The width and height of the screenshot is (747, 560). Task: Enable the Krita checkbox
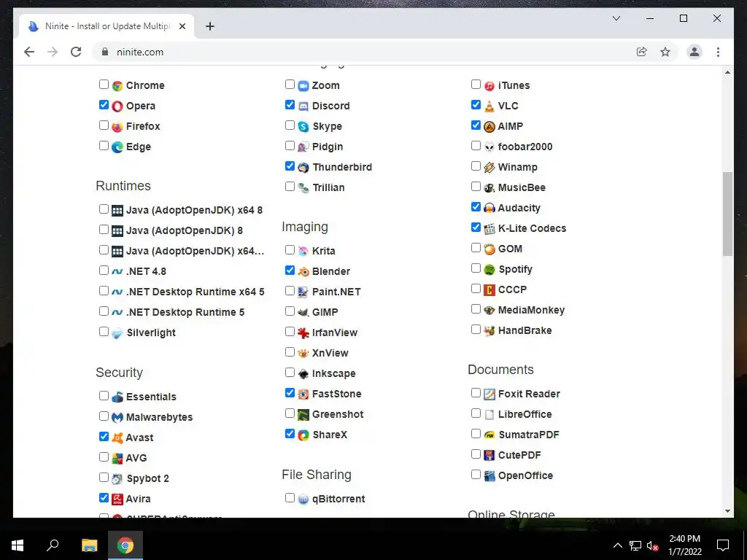(290, 249)
